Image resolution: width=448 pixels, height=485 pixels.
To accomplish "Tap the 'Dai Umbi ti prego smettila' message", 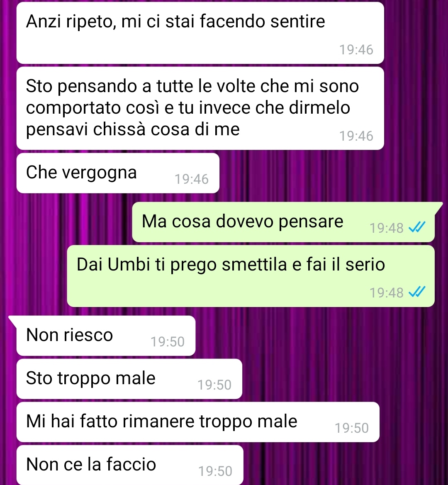I will coord(251,276).
